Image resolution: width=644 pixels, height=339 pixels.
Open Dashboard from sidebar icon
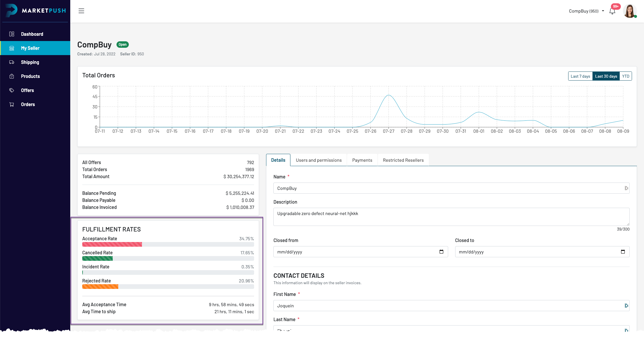point(12,34)
